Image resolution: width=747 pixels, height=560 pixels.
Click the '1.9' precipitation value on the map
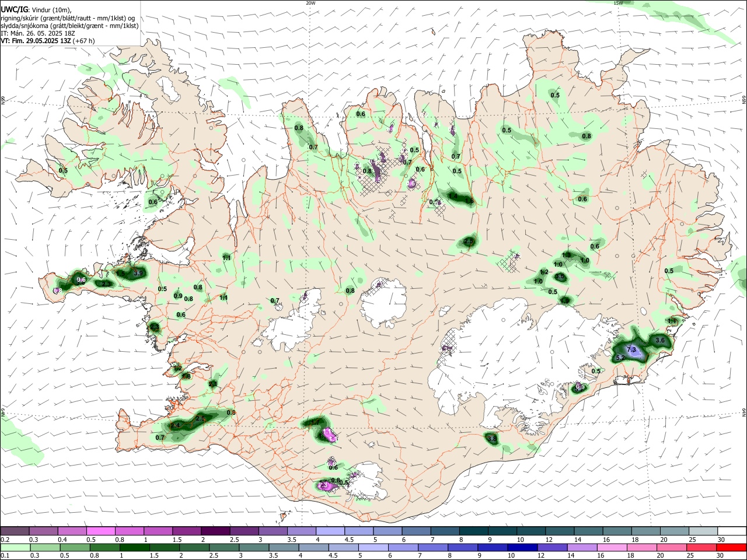click(x=565, y=300)
